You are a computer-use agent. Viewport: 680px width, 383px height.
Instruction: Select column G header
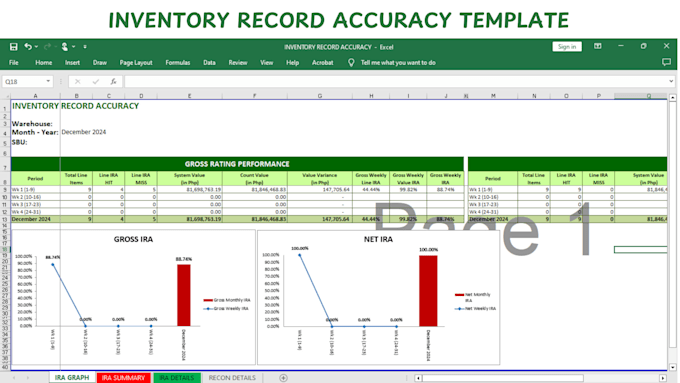320,96
